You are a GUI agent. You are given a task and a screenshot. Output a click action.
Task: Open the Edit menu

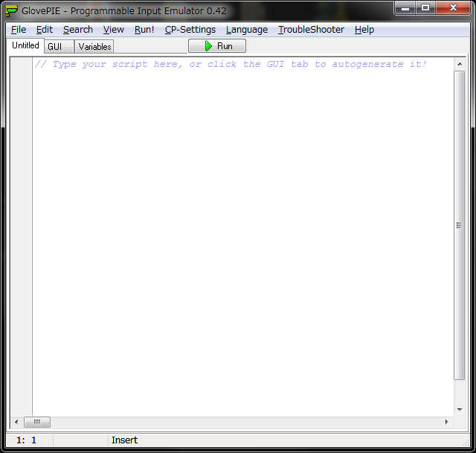point(45,30)
